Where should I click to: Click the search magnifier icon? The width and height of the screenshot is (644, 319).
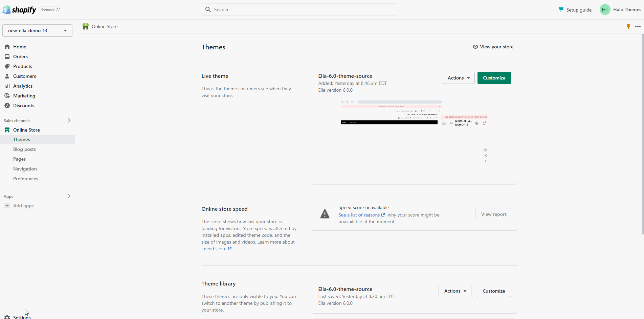click(208, 9)
